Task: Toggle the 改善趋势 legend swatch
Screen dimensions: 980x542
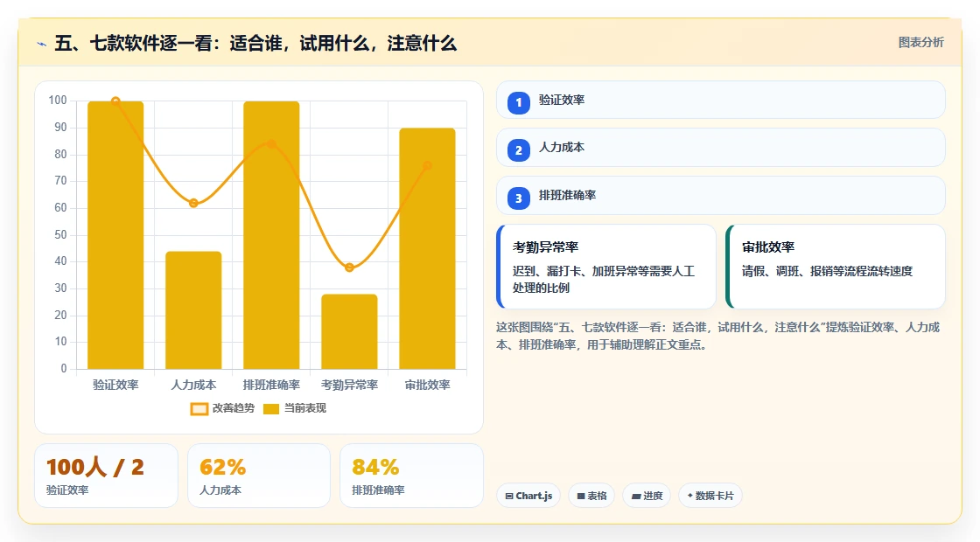Action: (x=199, y=409)
